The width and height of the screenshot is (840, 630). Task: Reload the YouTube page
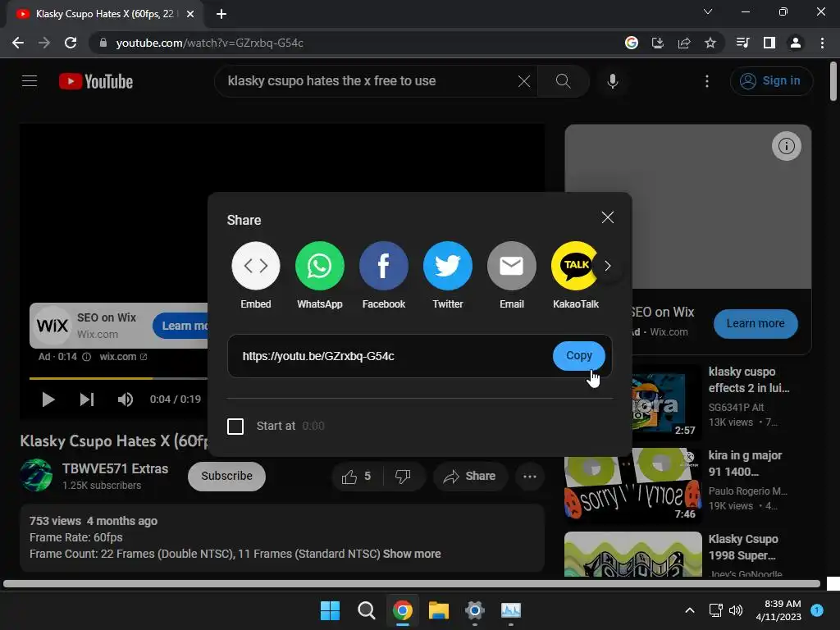pyautogui.click(x=71, y=43)
